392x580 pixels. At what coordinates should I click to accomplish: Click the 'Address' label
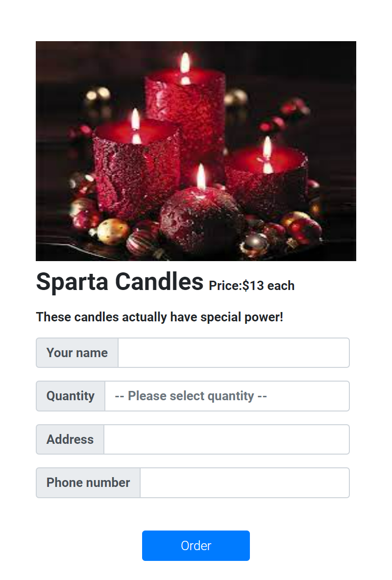tap(70, 439)
